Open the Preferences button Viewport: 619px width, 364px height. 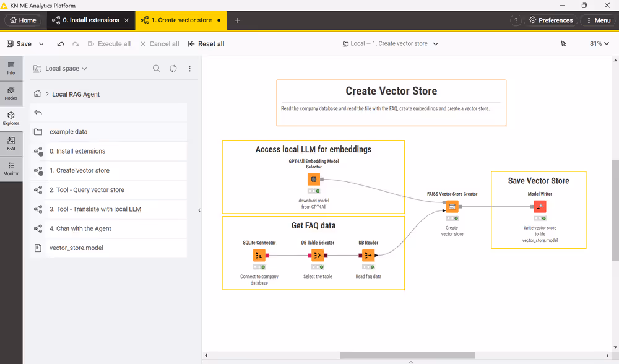pos(550,20)
